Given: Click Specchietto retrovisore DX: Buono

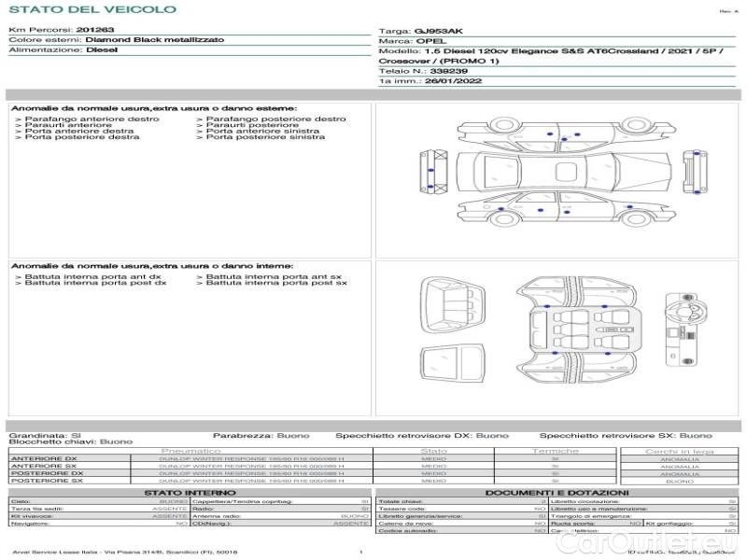Looking at the screenshot, I should click(x=422, y=436).
